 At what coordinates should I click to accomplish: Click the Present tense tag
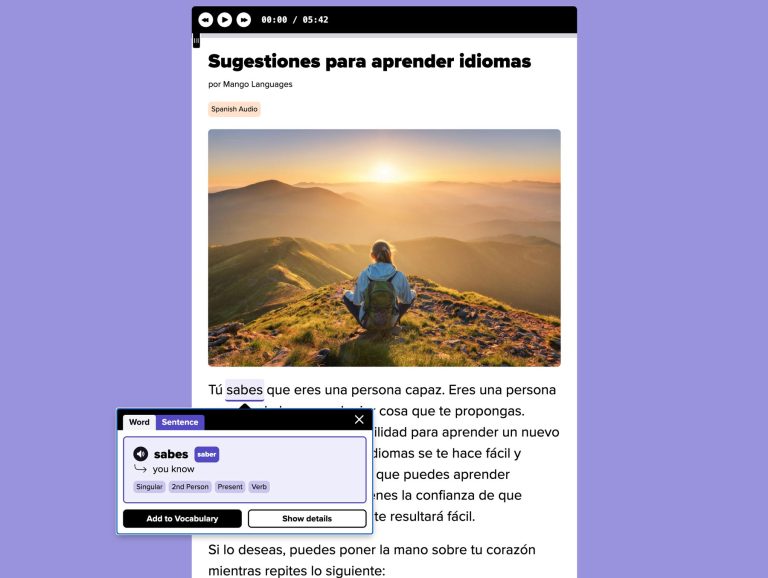point(230,487)
